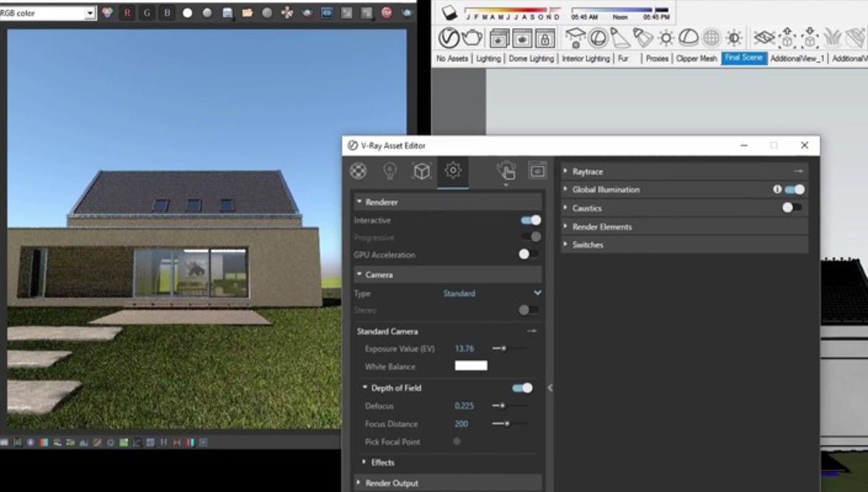
Task: Enable the Caustics switch
Action: pos(792,208)
